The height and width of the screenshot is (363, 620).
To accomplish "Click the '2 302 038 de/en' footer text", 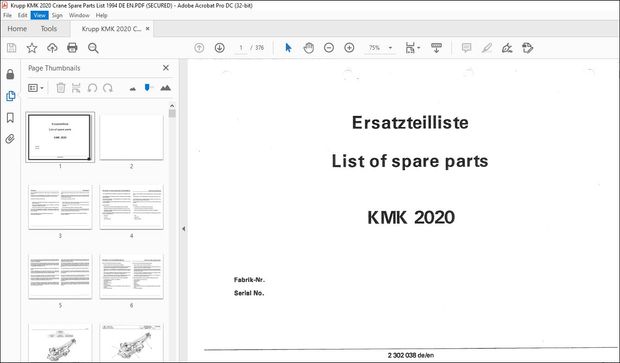I will point(411,355).
